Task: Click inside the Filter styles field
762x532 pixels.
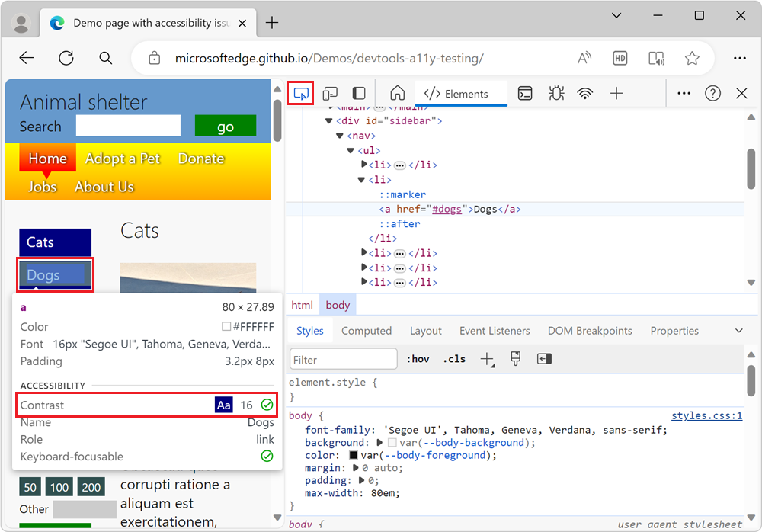Action: 343,358
